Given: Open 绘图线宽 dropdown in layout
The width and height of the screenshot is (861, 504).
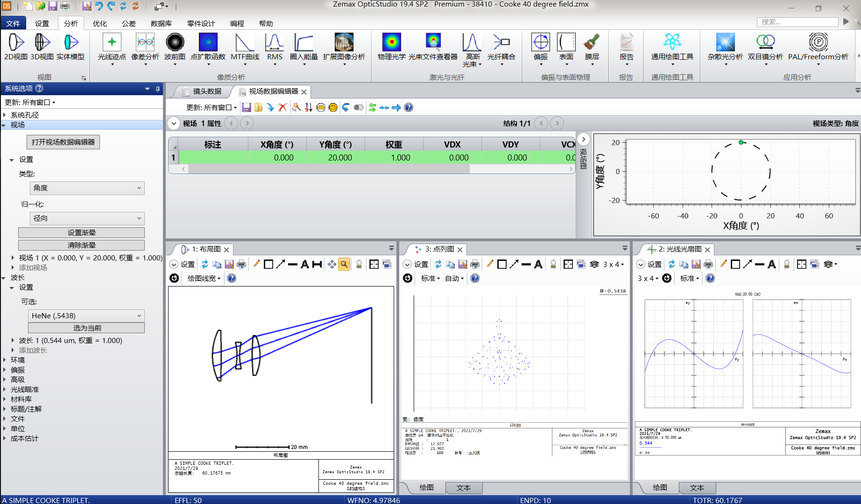Looking at the screenshot, I should tap(204, 278).
